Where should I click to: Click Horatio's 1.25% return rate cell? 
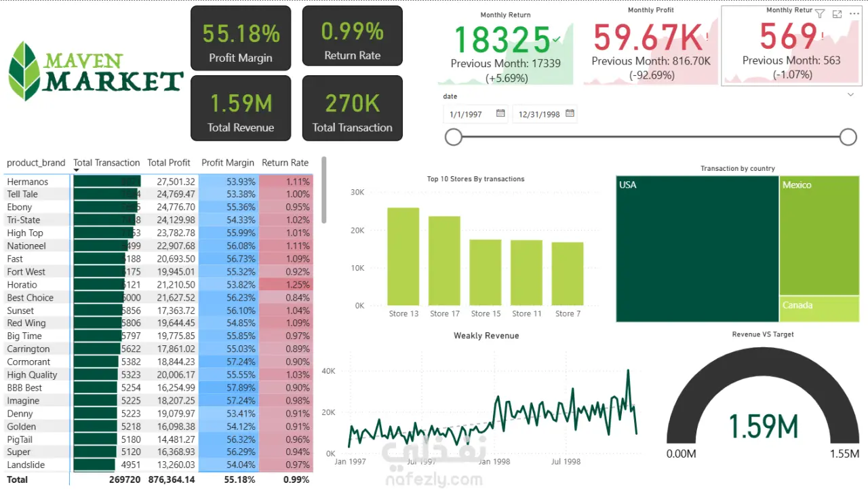[286, 284]
